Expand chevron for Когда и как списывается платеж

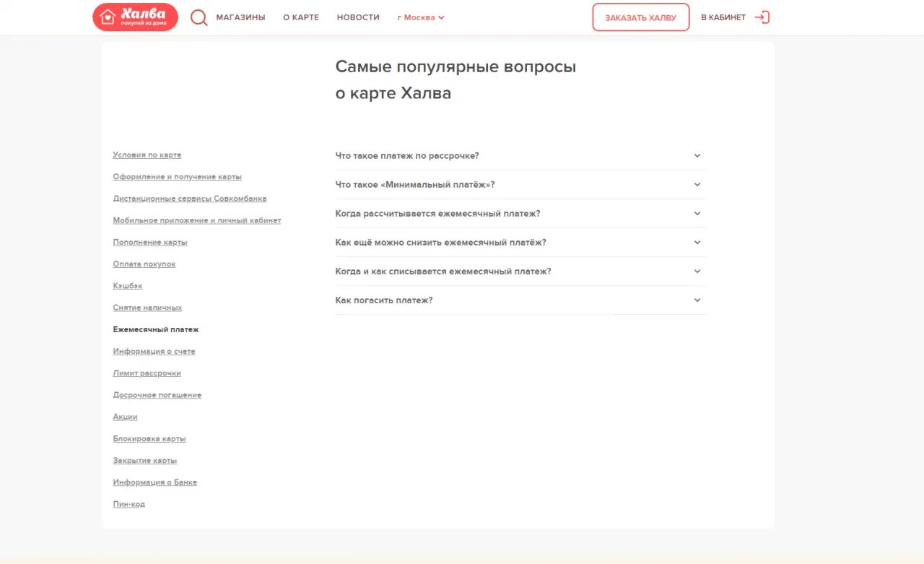pos(697,272)
